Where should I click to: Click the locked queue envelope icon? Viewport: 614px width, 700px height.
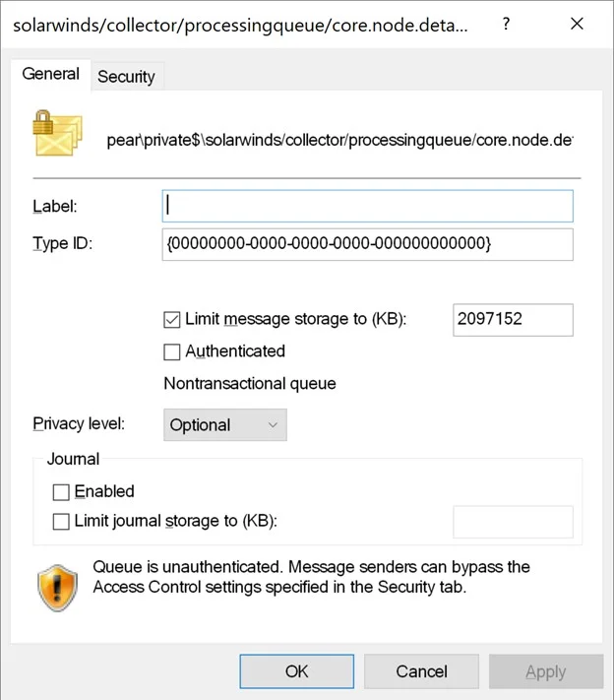pyautogui.click(x=57, y=134)
